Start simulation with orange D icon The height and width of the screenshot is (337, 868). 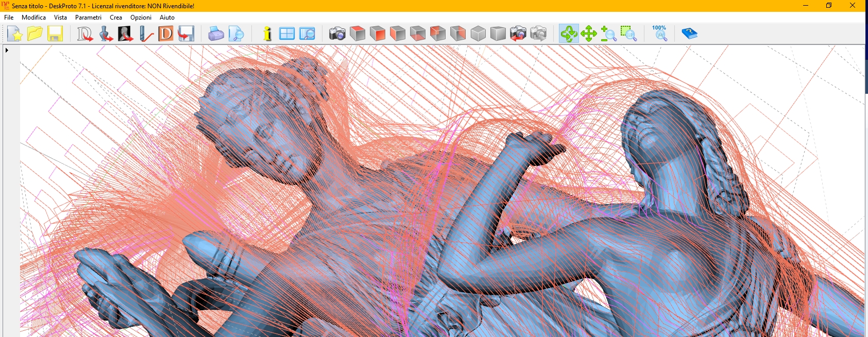(166, 34)
